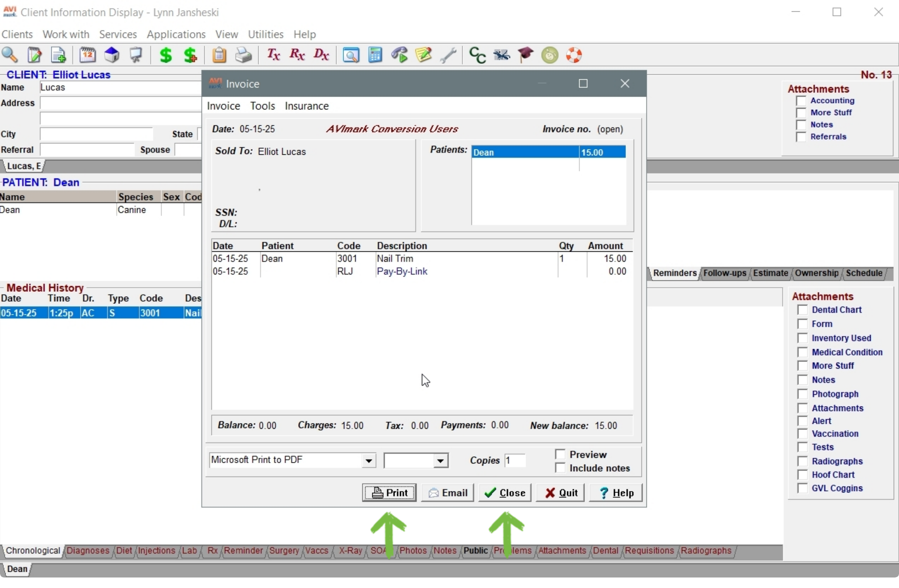Open the empty dropdown beside the printer selector
The width and height of the screenshot is (899, 588).
point(440,461)
